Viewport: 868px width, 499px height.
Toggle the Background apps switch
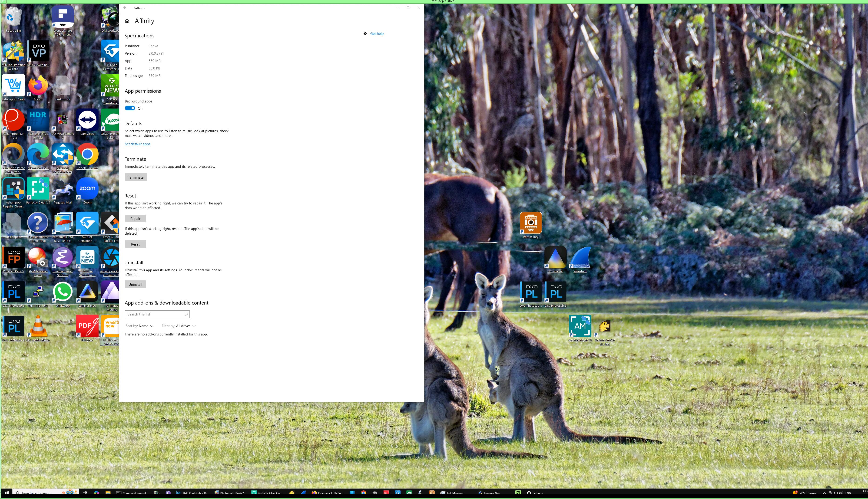pyautogui.click(x=130, y=108)
